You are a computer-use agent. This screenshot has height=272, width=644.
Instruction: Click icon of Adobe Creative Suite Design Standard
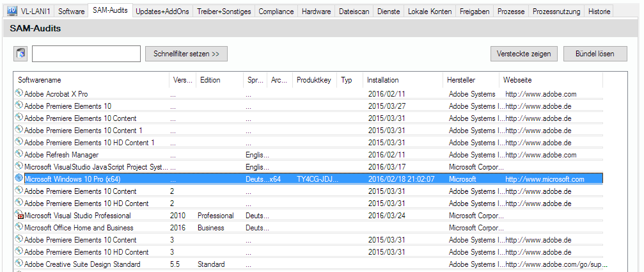[x=19, y=264]
